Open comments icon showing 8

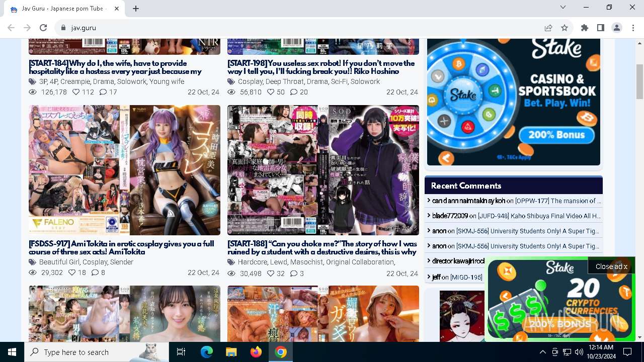coord(95,273)
